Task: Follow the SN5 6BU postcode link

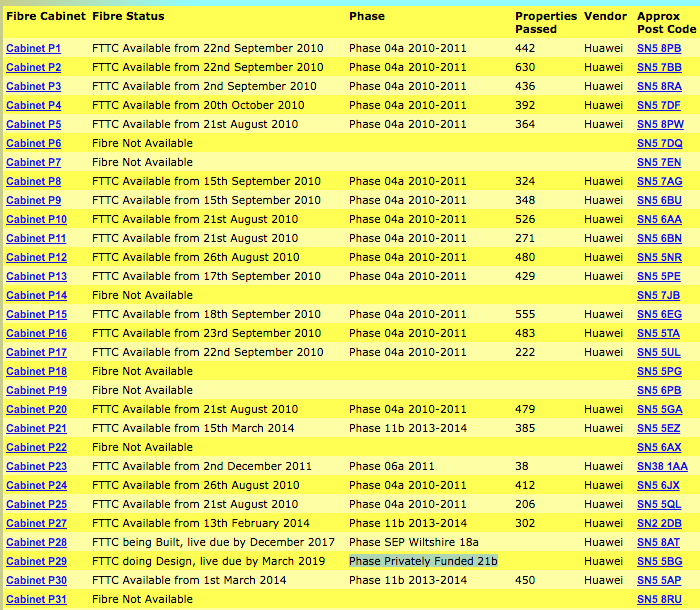Action: tap(659, 200)
